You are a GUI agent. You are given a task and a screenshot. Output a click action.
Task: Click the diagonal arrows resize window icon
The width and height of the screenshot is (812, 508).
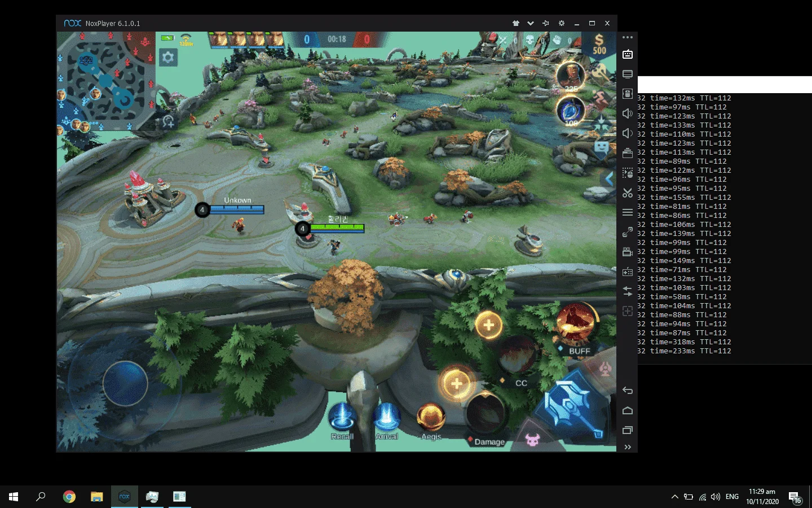(628, 232)
